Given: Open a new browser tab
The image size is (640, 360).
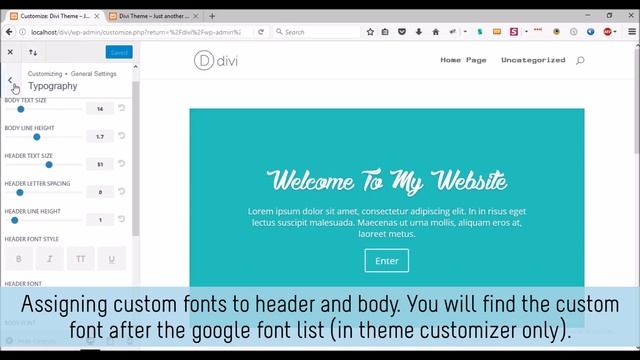Looking at the screenshot, I should tap(212, 16).
